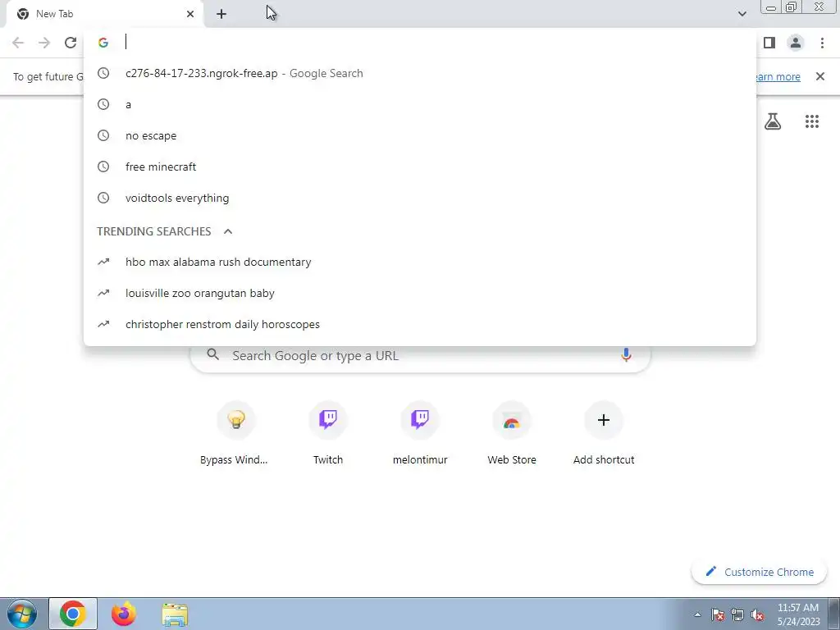This screenshot has height=630, width=840.
Task: Select 'louisville zoo orangutan baby' trend
Action: [420, 293]
